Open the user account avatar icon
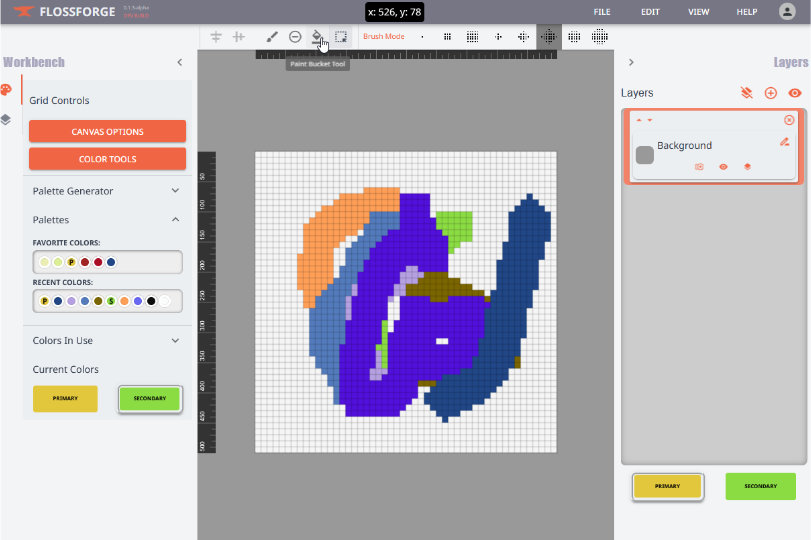Image resolution: width=811 pixels, height=540 pixels. pos(787,12)
